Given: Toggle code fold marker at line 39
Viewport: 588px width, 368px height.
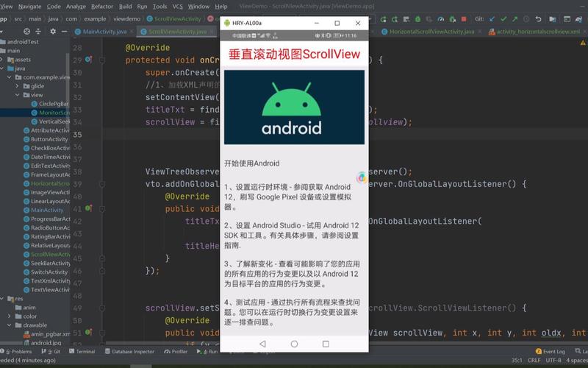Looking at the screenshot, I should click(102, 184).
